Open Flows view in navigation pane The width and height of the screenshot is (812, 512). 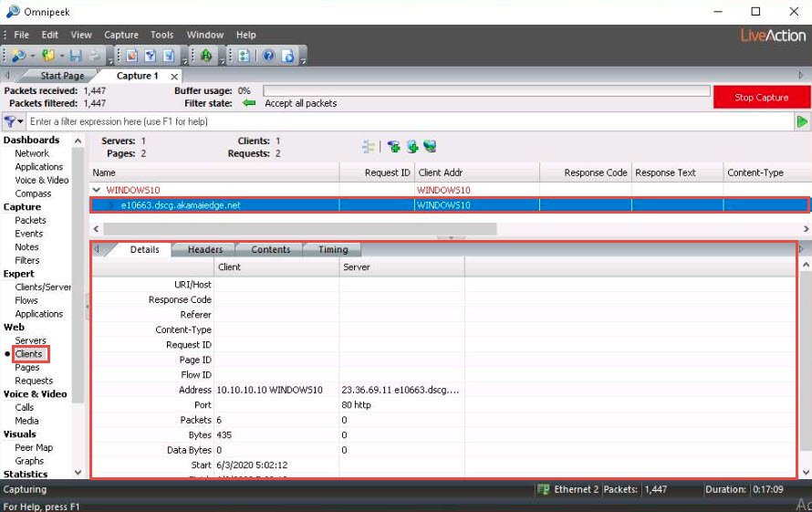(26, 300)
